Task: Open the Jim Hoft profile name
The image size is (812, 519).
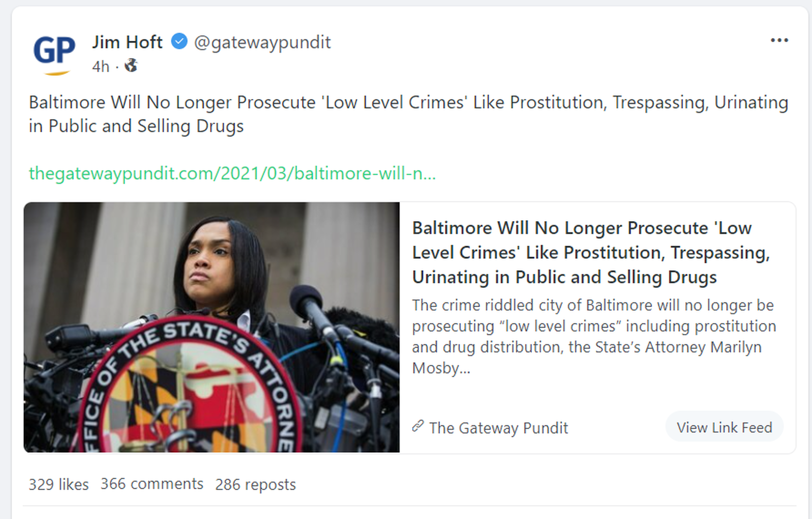Action: point(127,42)
